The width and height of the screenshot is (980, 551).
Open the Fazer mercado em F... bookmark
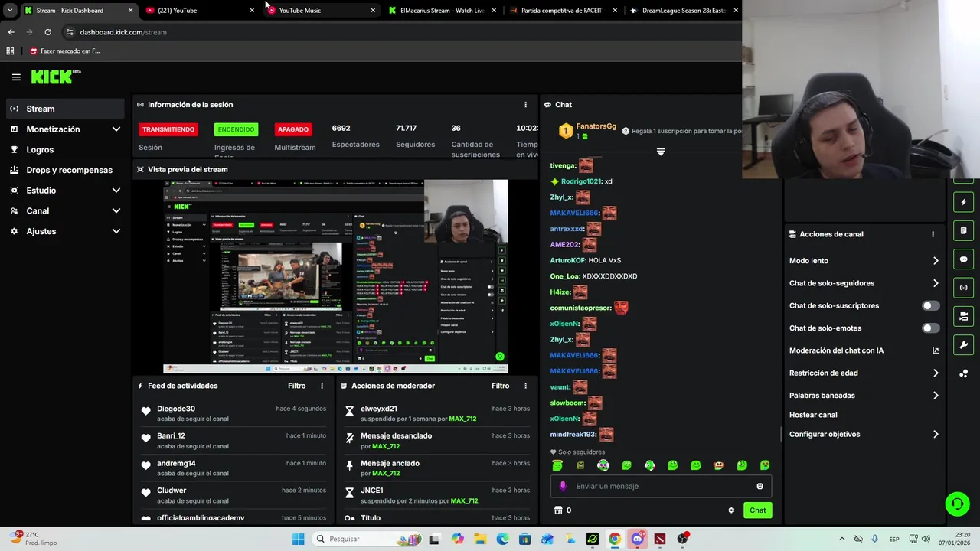click(x=65, y=51)
